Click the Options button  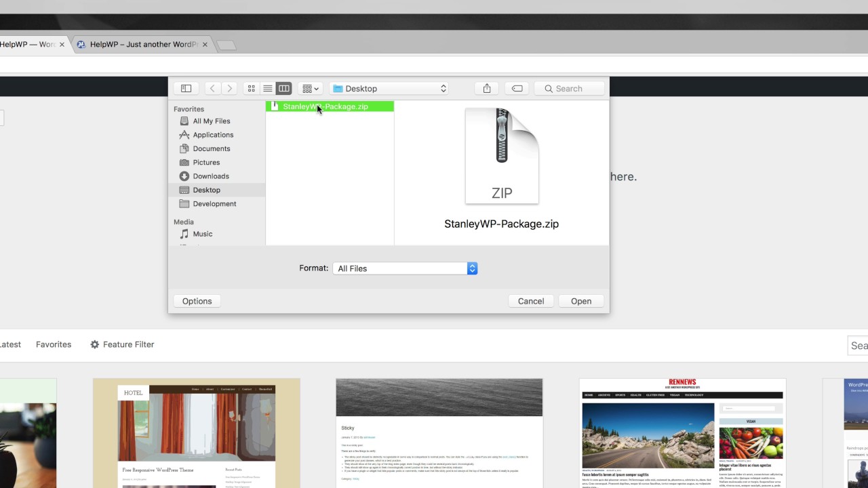pyautogui.click(x=197, y=301)
